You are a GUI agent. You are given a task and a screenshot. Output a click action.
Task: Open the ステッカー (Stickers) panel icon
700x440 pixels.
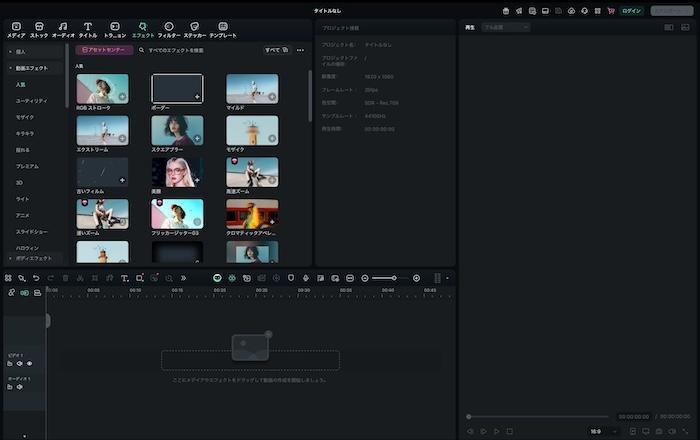[195, 26]
